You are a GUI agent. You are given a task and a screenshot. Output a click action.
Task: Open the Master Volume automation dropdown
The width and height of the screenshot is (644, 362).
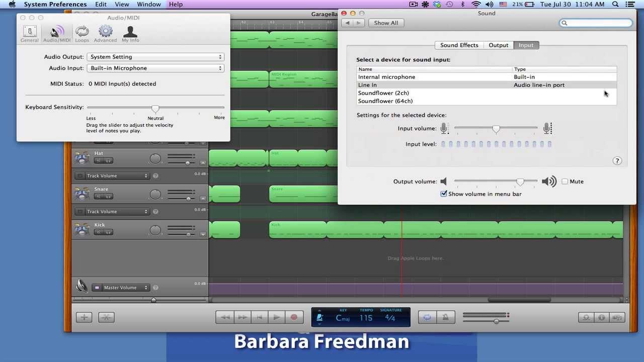[x=125, y=288]
